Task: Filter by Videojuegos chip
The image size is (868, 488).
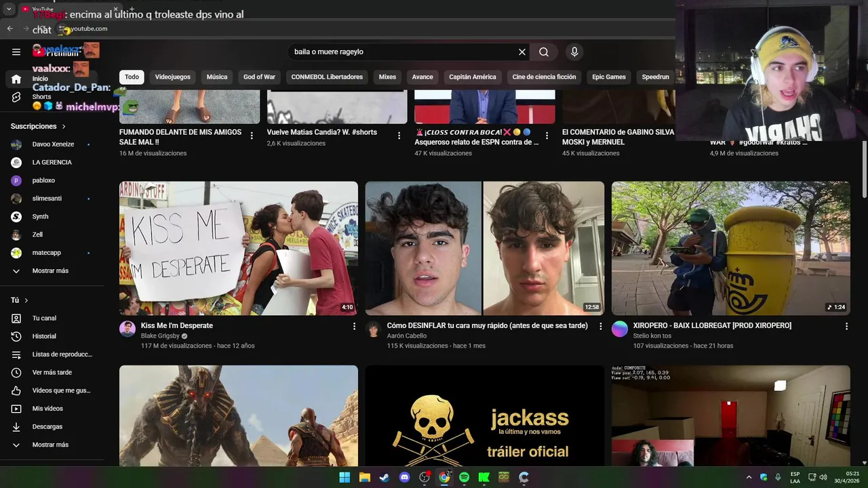Action: coord(172,77)
